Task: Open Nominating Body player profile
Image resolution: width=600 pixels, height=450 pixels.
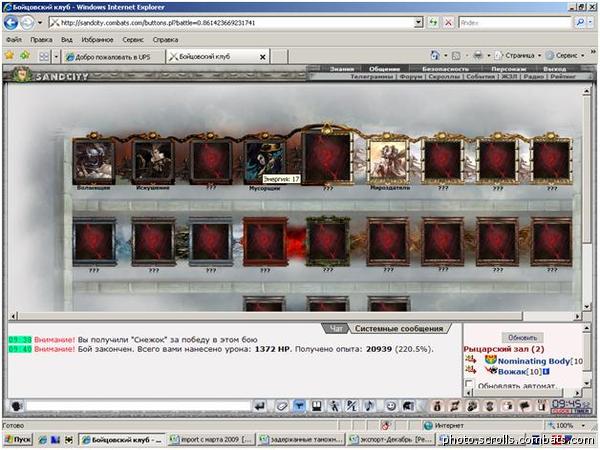Action: [533, 360]
